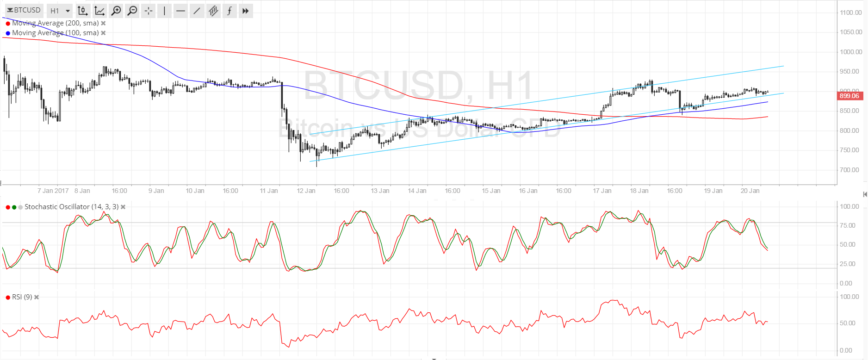The image size is (868, 360).
Task: Remove the Moving Average (200, sma) indicator
Action: 103,23
